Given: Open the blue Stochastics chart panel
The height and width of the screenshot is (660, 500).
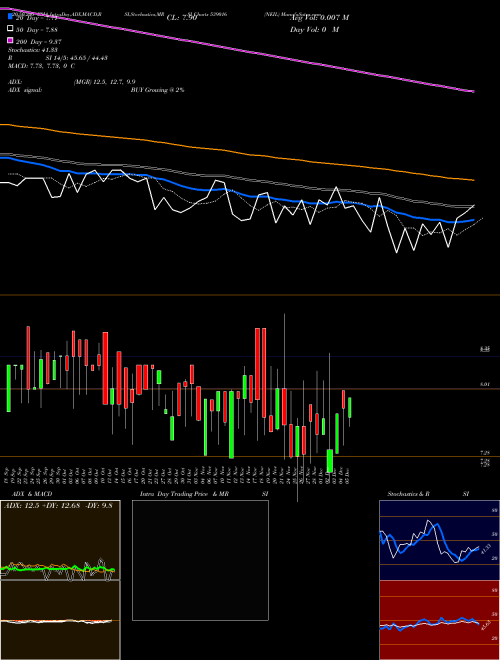Looking at the screenshot, I should tap(439, 540).
